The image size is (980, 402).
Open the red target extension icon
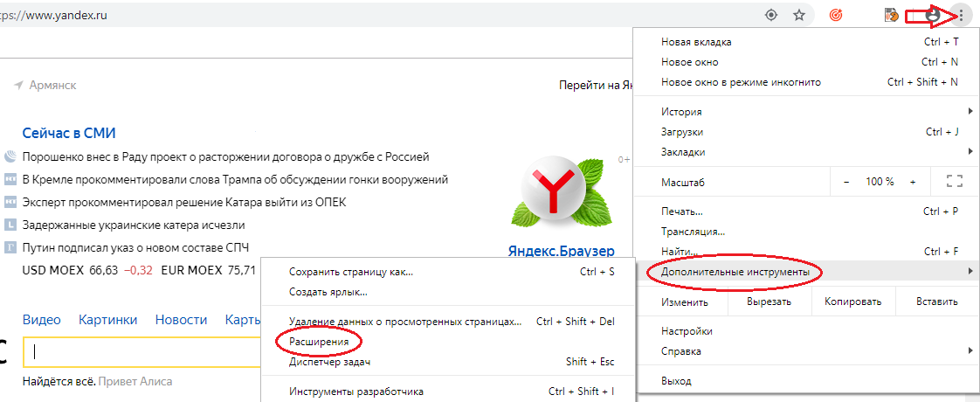click(x=836, y=16)
